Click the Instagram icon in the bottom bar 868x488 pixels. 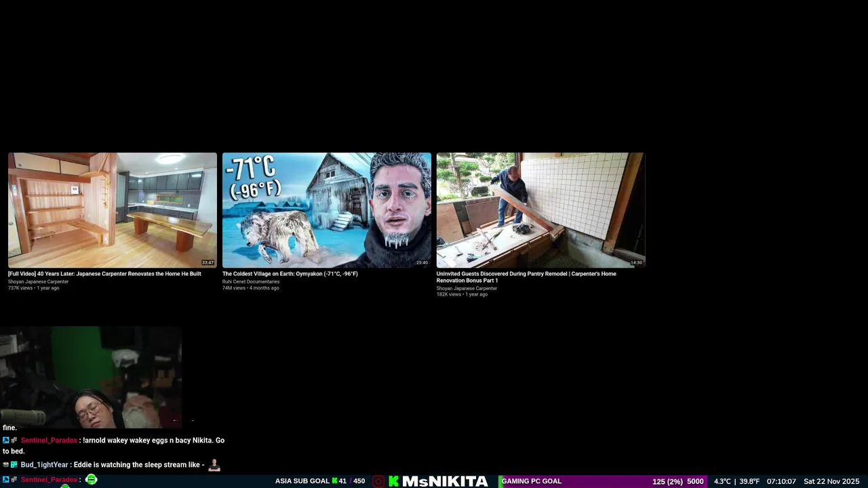[378, 481]
